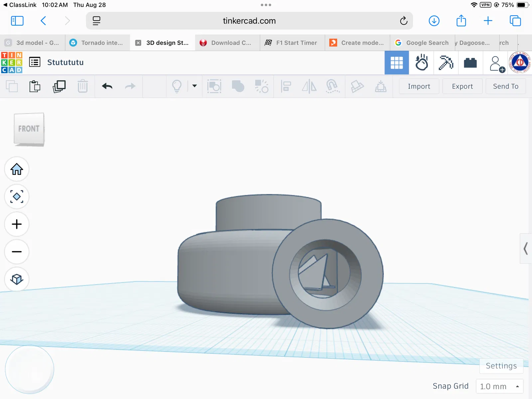This screenshot has width=532, height=399.
Task: Switch to the 3D design grid view
Action: coord(397,63)
